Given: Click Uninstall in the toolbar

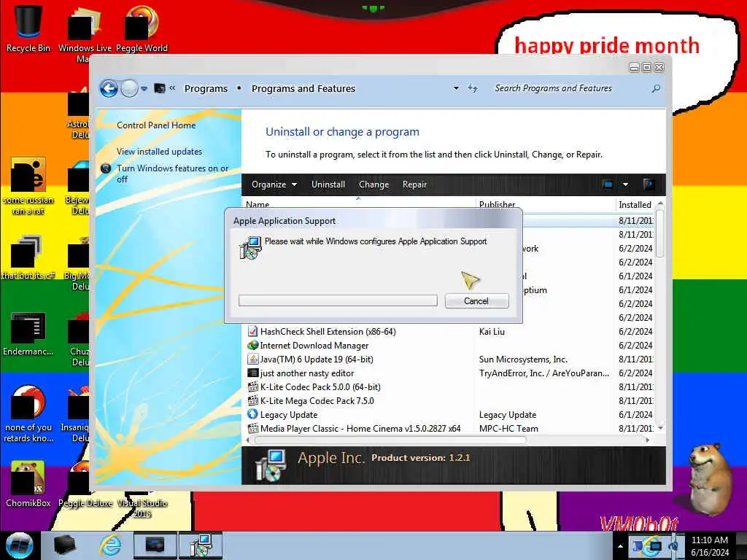Looking at the screenshot, I should click(x=328, y=184).
